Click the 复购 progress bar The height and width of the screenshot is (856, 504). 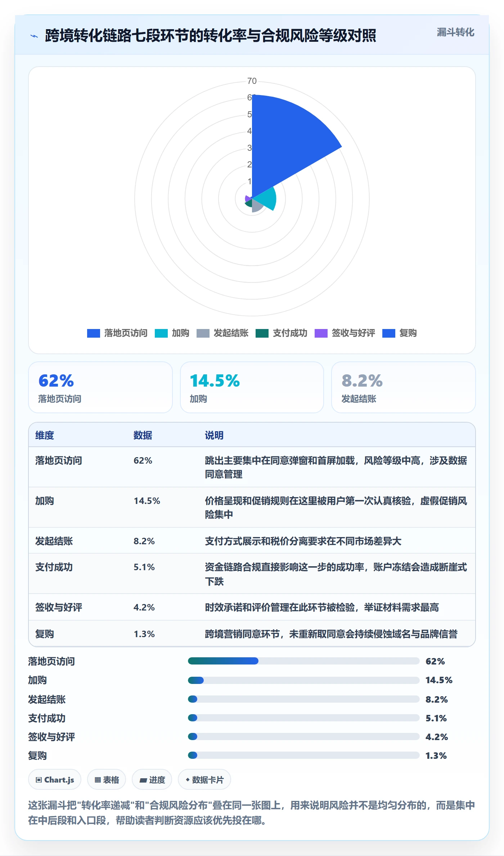tap(304, 755)
